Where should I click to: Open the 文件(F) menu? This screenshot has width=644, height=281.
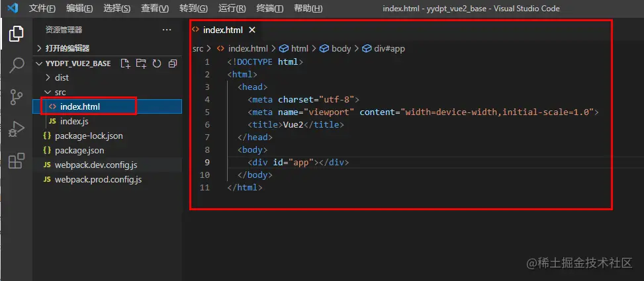click(42, 8)
